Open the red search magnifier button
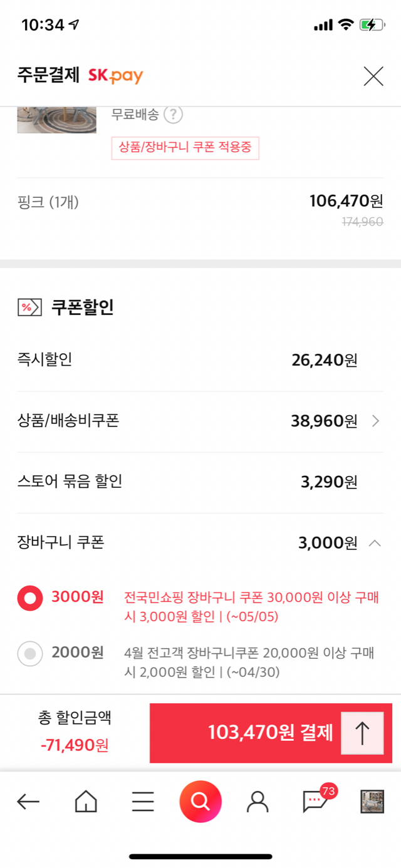The width and height of the screenshot is (401, 868). pyautogui.click(x=200, y=801)
